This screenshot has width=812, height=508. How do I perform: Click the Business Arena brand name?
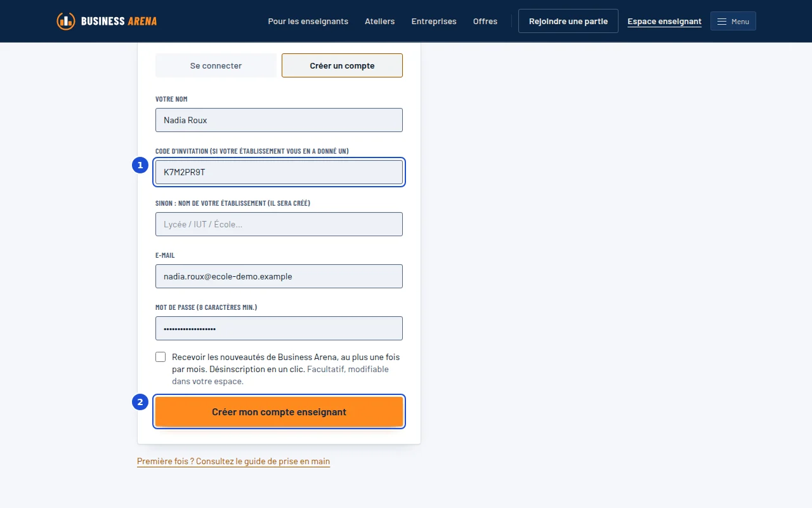point(119,22)
